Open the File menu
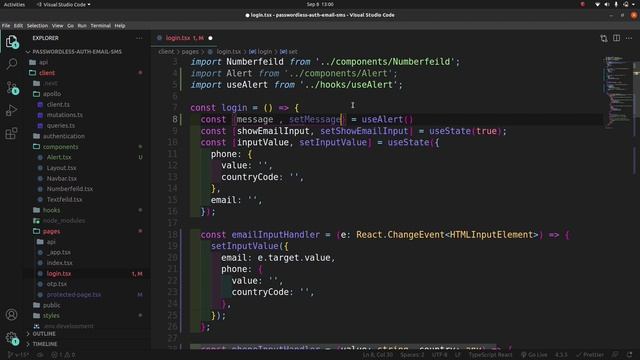 tap(6, 26)
